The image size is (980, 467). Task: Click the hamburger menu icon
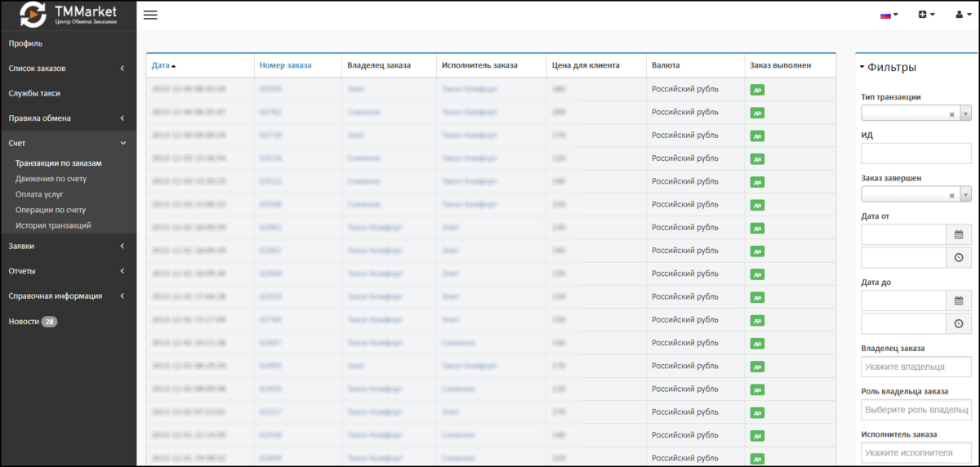click(x=150, y=15)
